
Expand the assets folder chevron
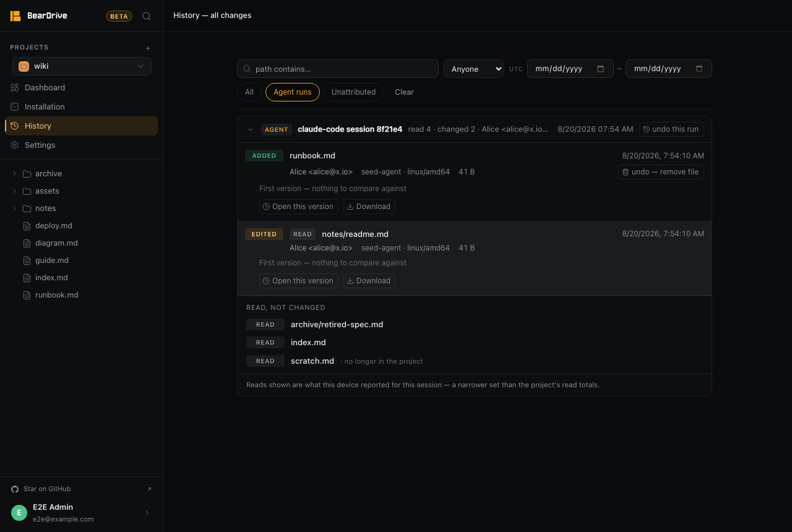(x=14, y=191)
